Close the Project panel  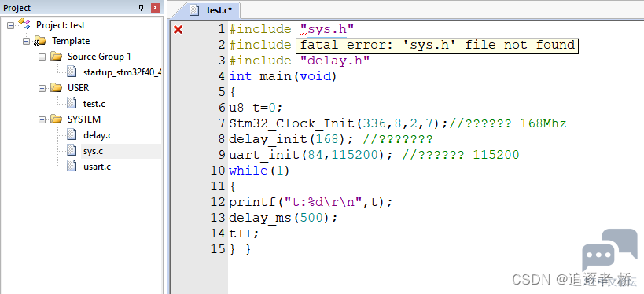156,8
